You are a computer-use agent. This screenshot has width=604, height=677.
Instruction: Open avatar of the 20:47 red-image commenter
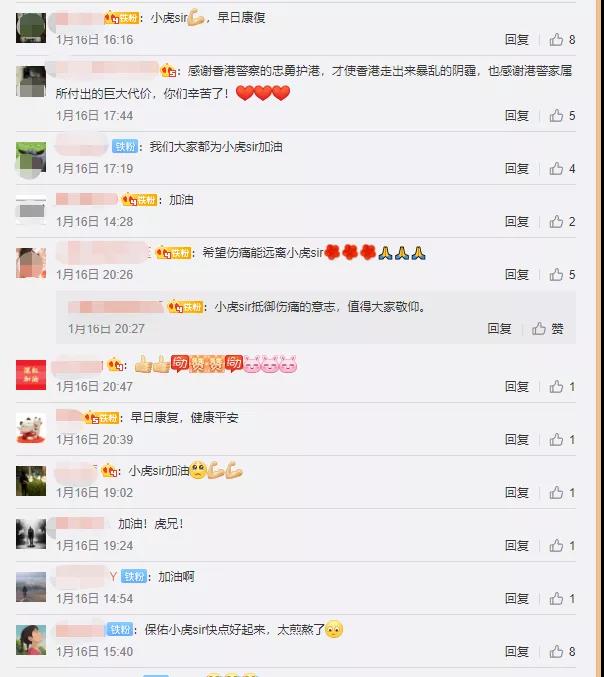[x=31, y=375]
